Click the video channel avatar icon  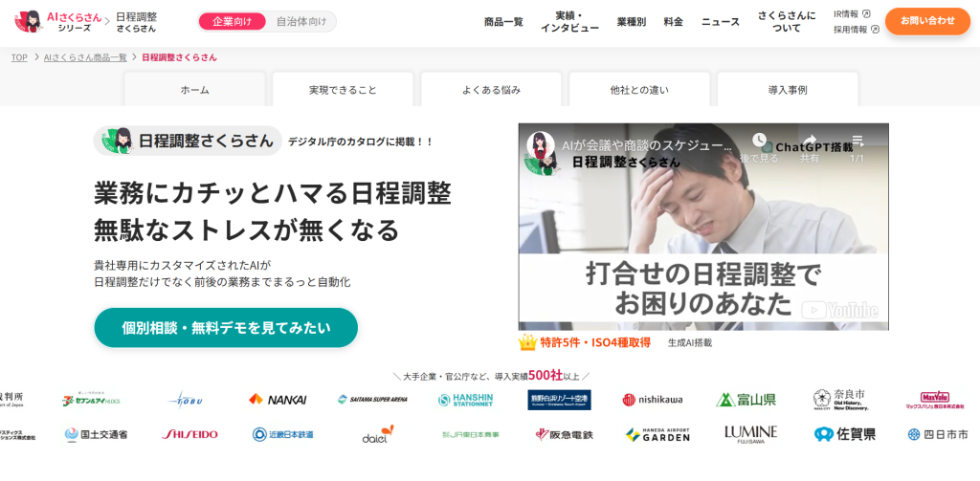click(x=541, y=145)
